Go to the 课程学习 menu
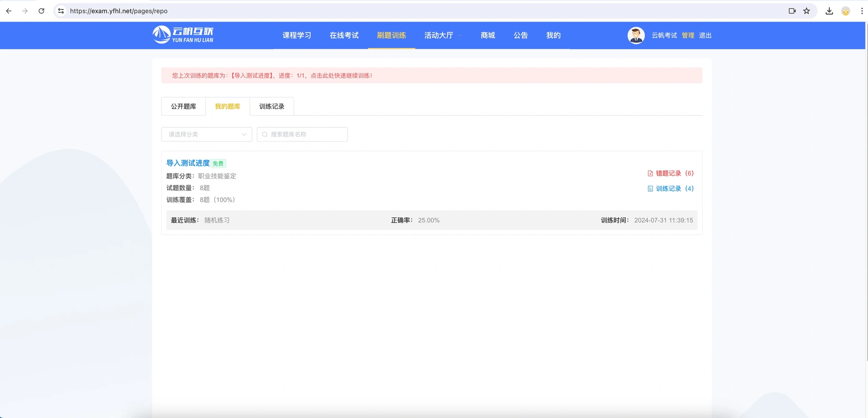The height and width of the screenshot is (418, 868). tap(297, 35)
